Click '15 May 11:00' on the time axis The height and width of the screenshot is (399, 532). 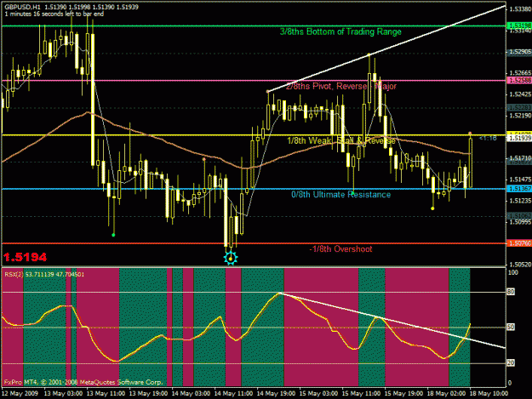(x=361, y=394)
